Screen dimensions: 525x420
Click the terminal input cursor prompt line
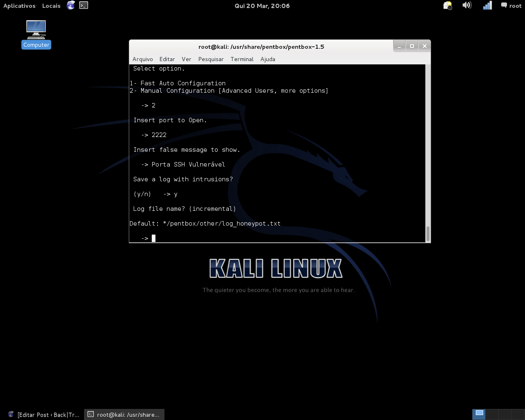148,238
